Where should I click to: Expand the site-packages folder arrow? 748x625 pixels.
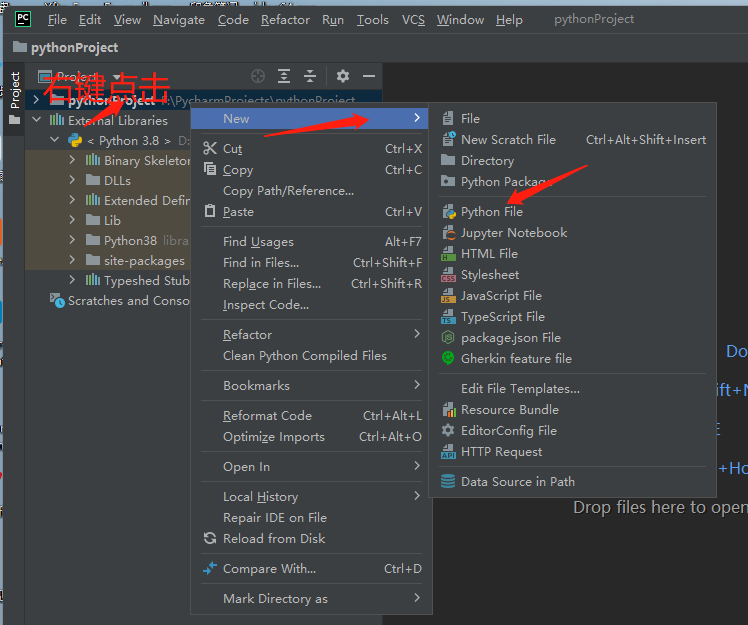click(73, 260)
